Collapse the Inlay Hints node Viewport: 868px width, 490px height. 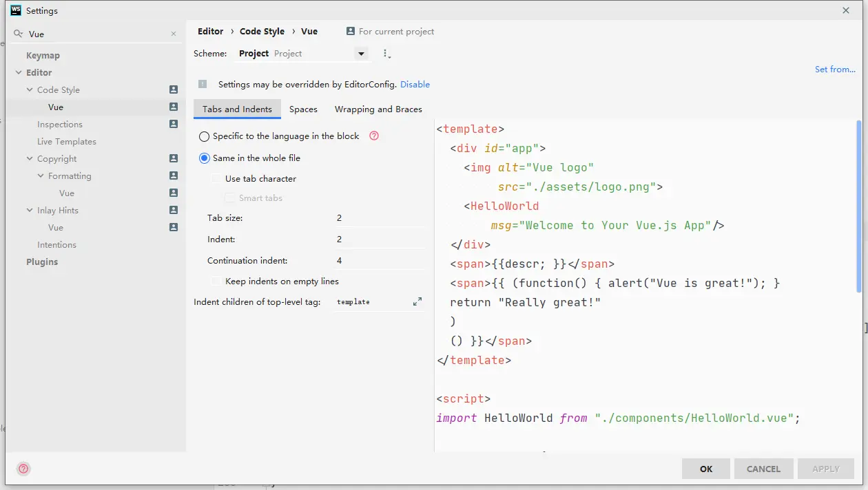(30, 211)
